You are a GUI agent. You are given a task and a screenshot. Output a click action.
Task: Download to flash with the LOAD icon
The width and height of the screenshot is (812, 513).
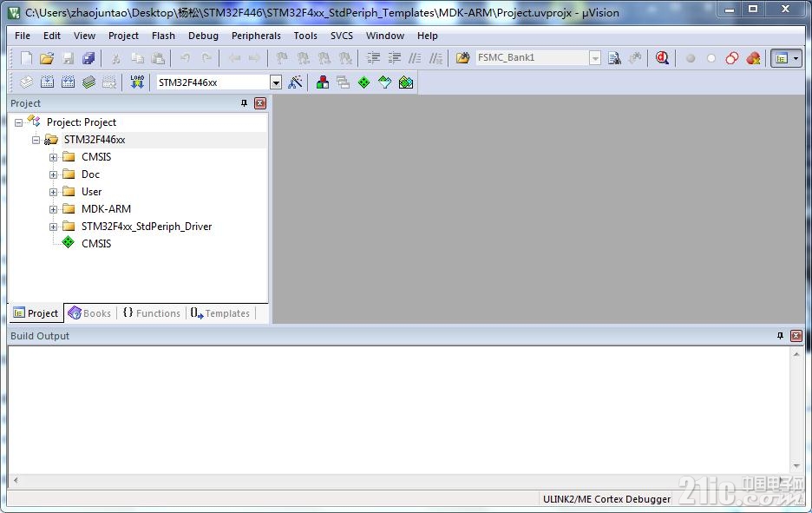(137, 82)
